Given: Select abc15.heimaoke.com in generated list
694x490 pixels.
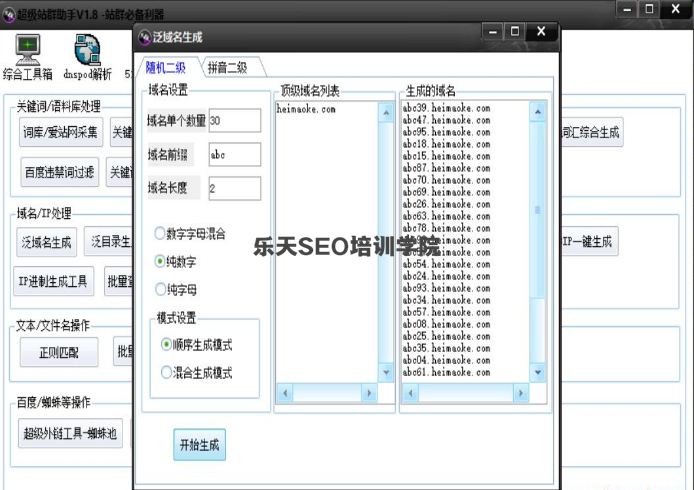Looking at the screenshot, I should [x=447, y=156].
